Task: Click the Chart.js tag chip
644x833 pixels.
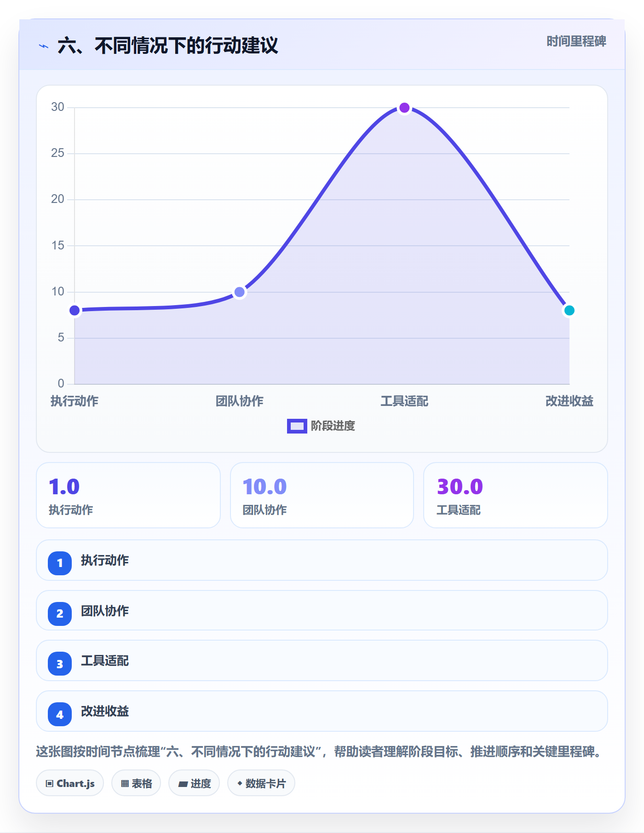Action: click(x=70, y=783)
